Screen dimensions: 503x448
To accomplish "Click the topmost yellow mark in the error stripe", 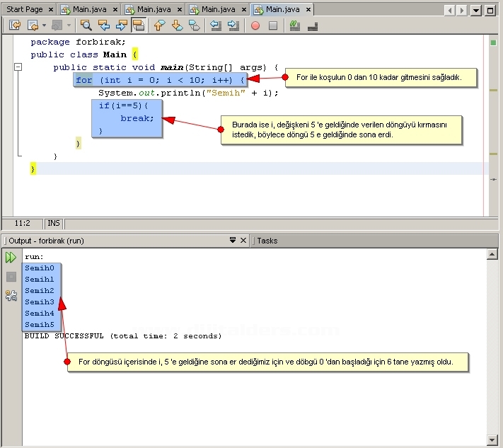I will pos(493,91).
